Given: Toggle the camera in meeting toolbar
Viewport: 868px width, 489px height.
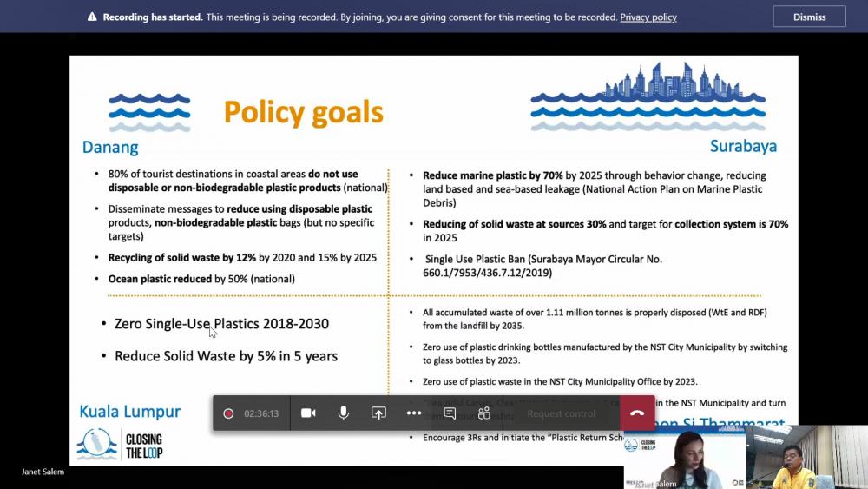Looking at the screenshot, I should click(x=308, y=413).
